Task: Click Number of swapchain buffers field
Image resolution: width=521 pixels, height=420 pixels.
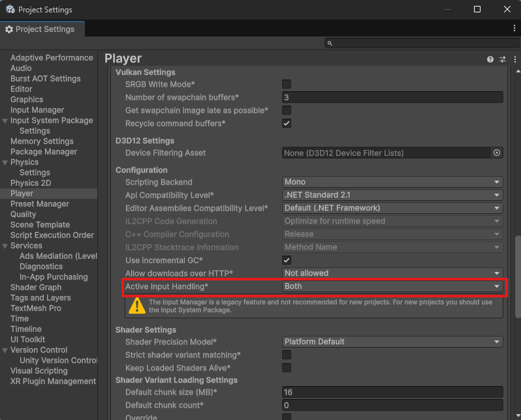Action: [392, 97]
